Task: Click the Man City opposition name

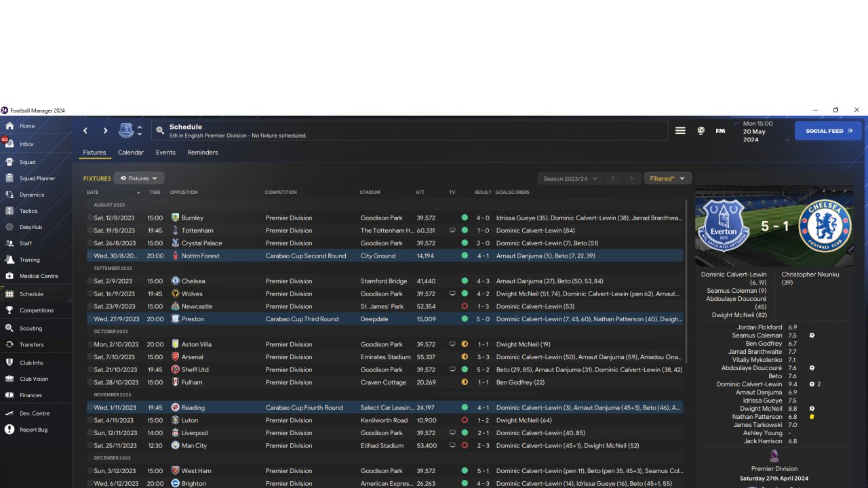Action: [x=194, y=446]
